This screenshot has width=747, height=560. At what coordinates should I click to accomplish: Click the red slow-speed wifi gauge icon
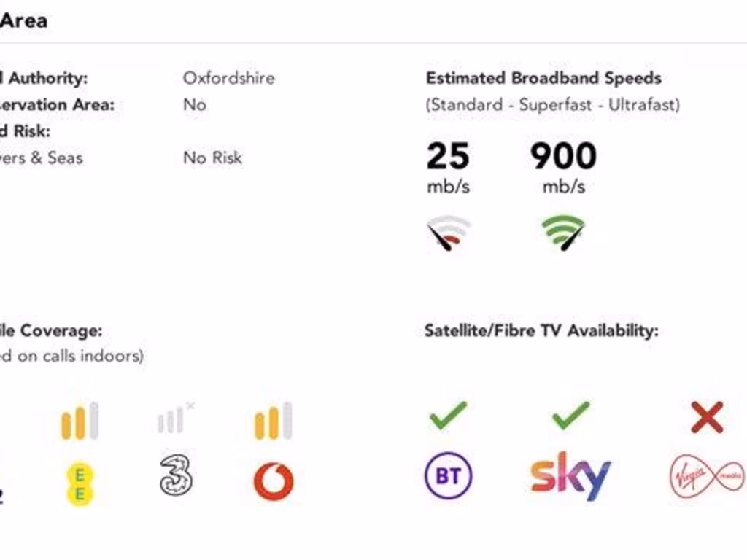pyautogui.click(x=449, y=233)
